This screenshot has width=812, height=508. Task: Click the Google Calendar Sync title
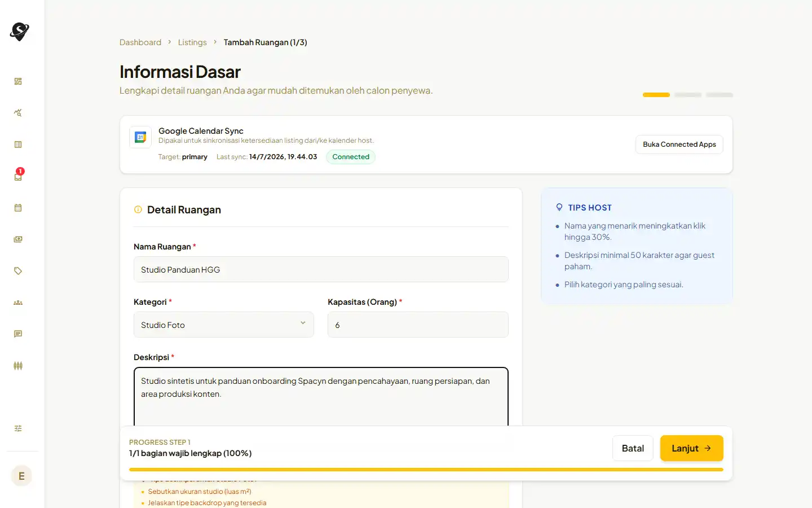pyautogui.click(x=201, y=131)
